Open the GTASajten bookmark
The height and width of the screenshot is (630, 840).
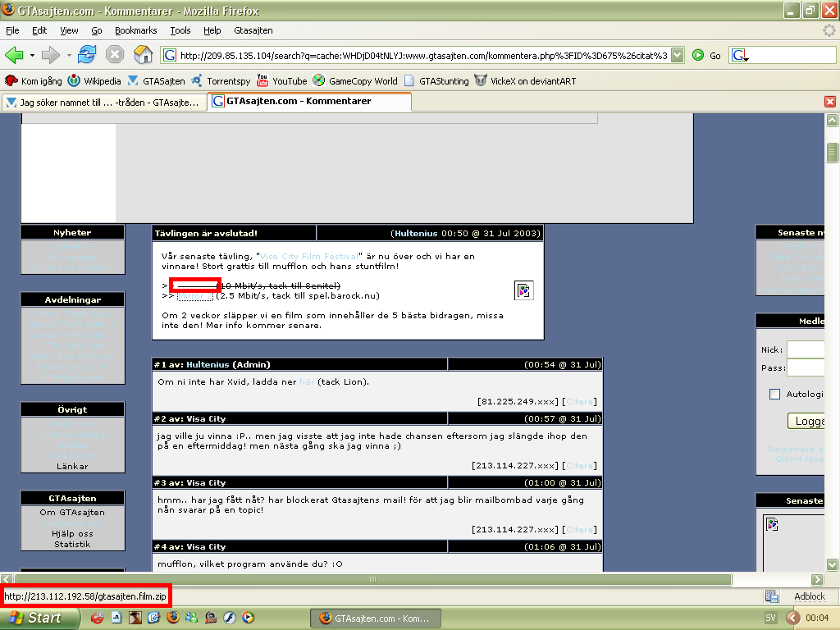pyautogui.click(x=156, y=81)
